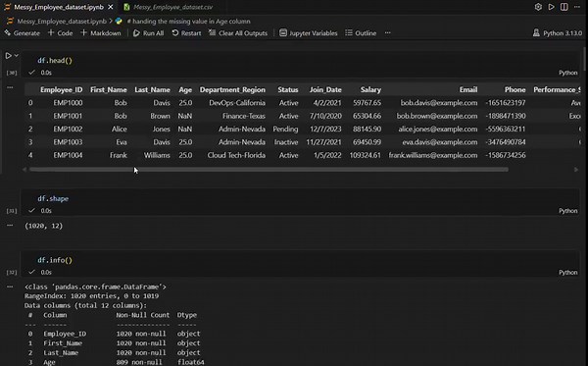The width and height of the screenshot is (588, 366).
Task: Run the df.head() cell
Action: point(8,56)
